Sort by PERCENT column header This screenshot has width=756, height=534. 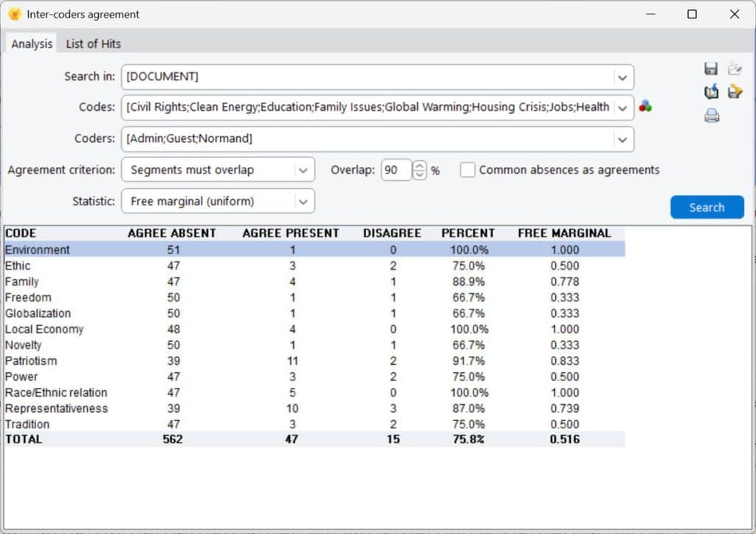pyautogui.click(x=468, y=233)
